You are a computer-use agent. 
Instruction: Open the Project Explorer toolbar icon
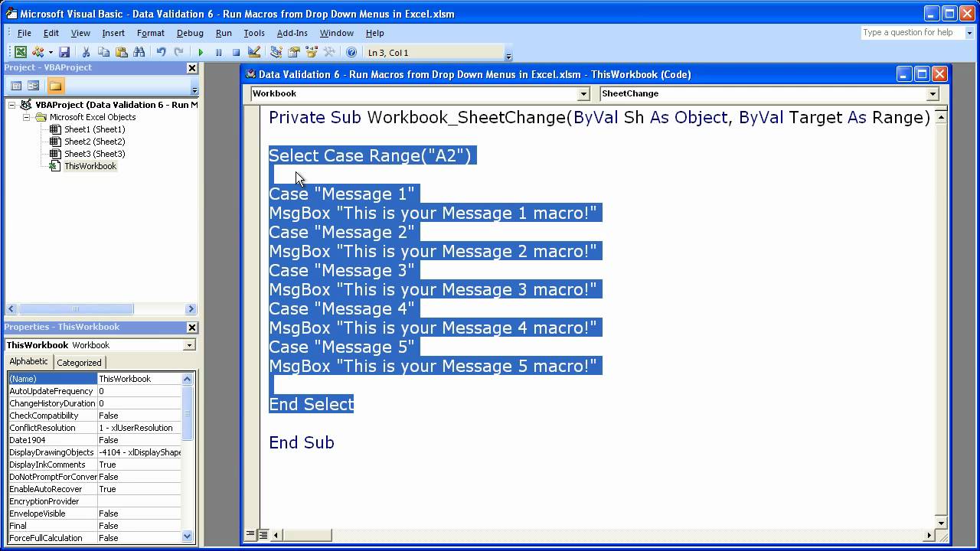click(x=276, y=52)
